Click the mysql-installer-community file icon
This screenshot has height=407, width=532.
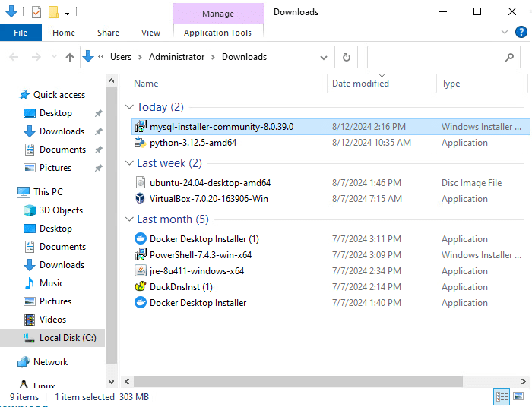pyautogui.click(x=141, y=127)
